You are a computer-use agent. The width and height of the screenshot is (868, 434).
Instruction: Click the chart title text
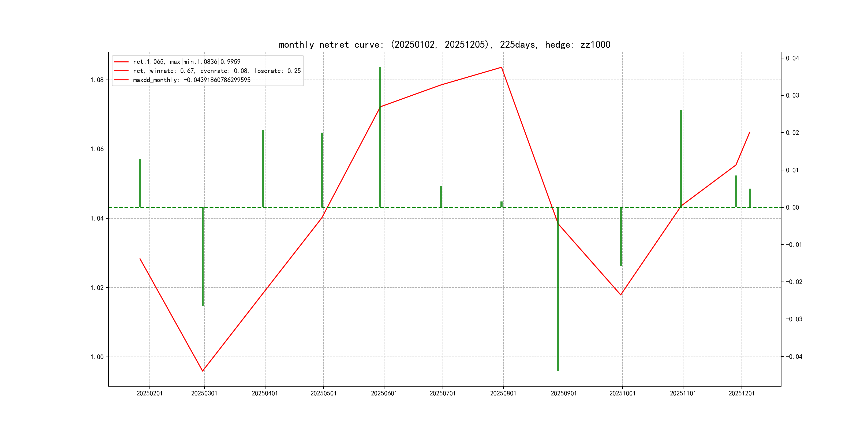coord(444,44)
